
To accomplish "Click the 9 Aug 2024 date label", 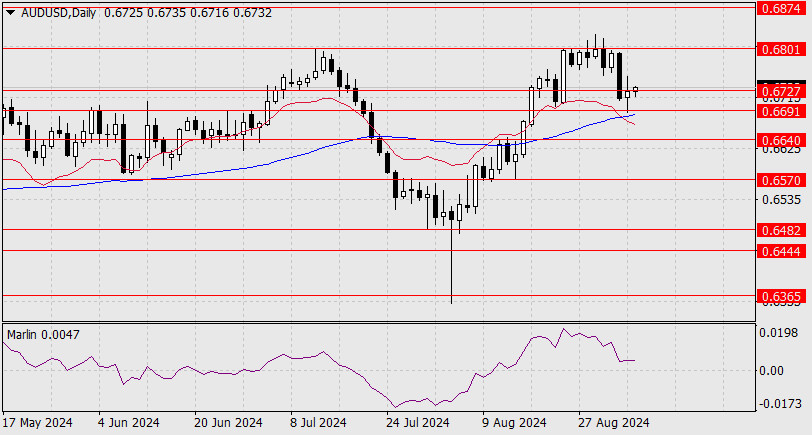I will click(515, 423).
